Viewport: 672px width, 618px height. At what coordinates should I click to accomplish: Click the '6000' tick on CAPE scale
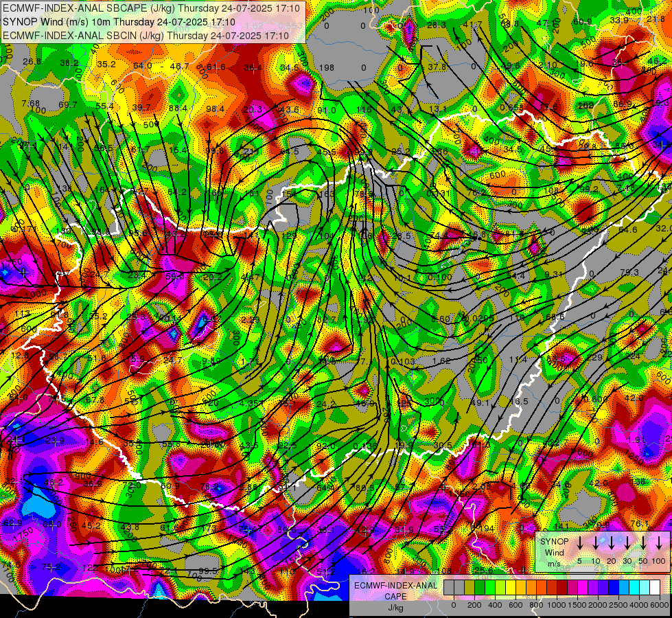coord(660,605)
